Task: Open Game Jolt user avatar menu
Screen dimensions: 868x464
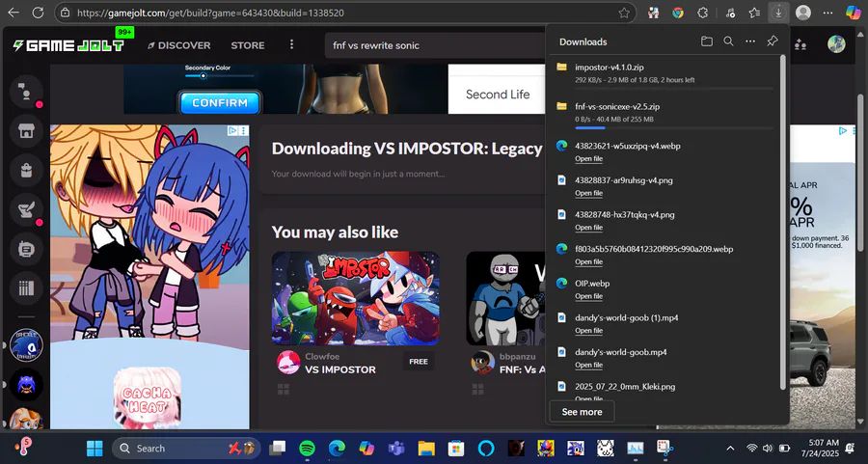Action: pos(836,44)
